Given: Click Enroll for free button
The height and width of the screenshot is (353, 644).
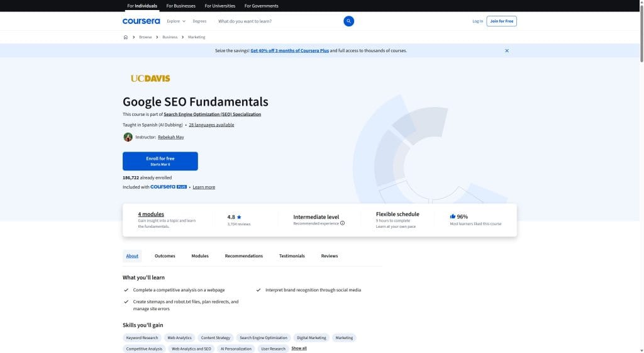Looking at the screenshot, I should 160,161.
